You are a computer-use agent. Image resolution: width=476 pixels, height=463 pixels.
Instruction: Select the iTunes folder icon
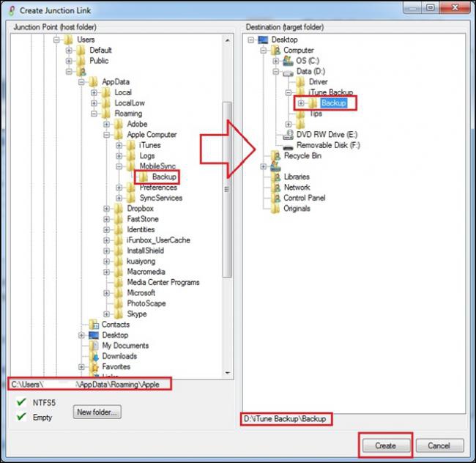click(131, 145)
